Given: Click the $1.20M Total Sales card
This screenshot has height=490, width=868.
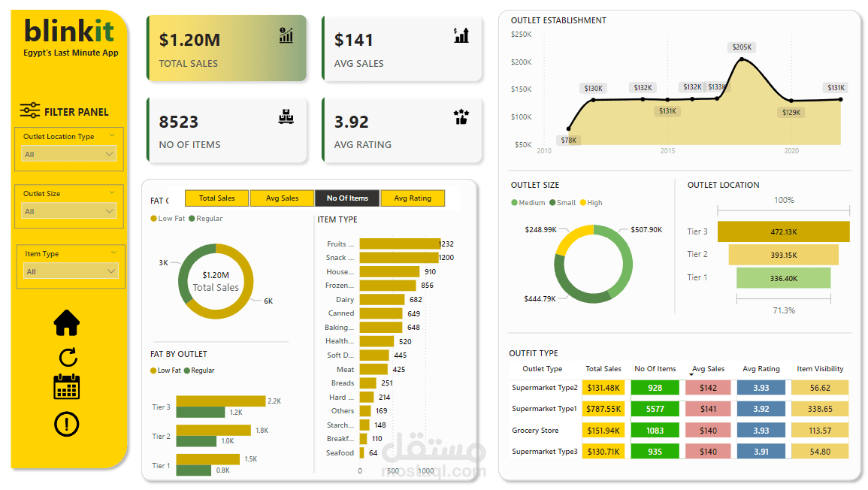Looking at the screenshot, I should 226,48.
